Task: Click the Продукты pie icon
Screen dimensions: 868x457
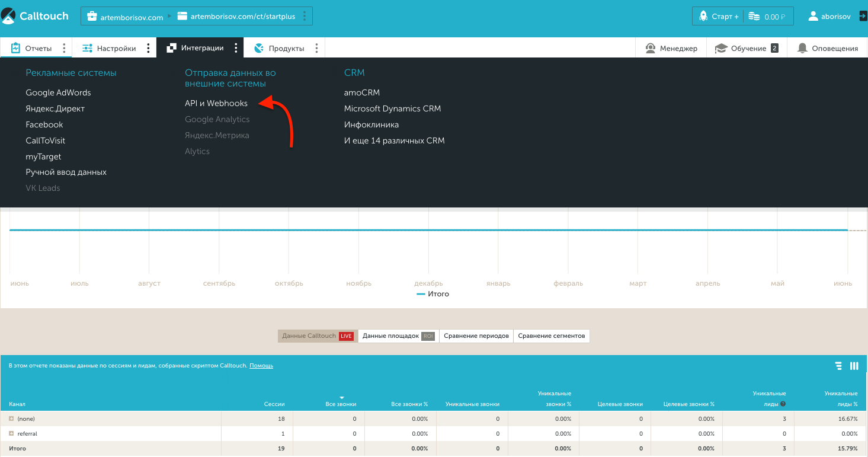Action: [258, 48]
